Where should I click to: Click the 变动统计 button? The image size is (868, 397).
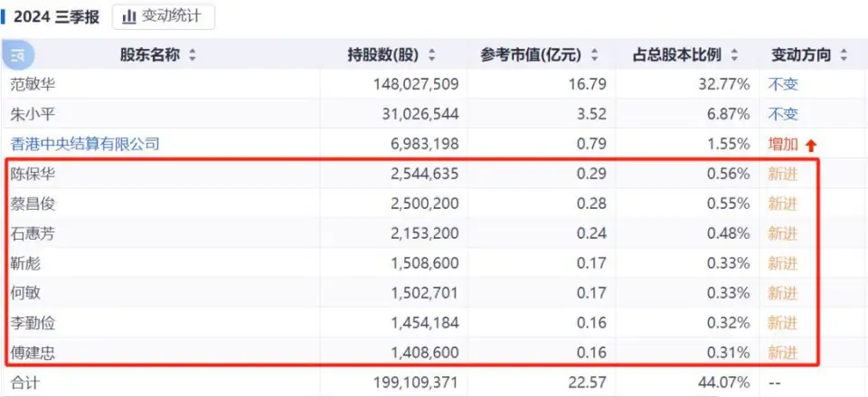point(164,16)
